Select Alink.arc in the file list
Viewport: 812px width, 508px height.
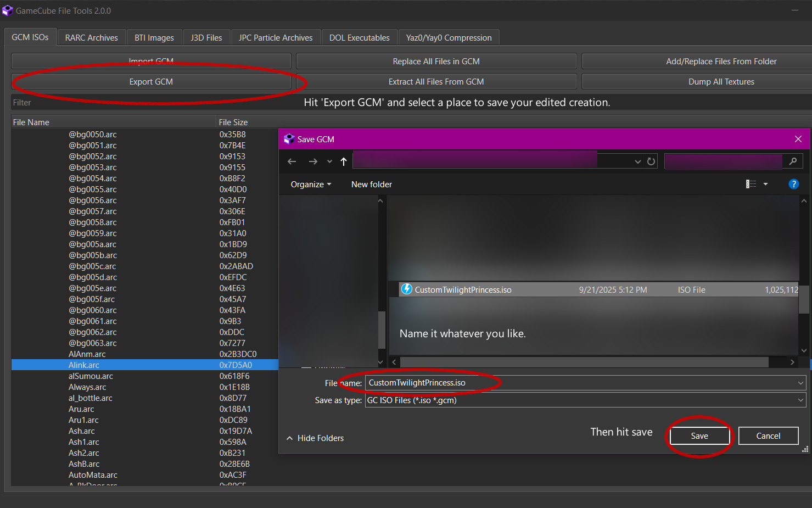click(x=84, y=365)
